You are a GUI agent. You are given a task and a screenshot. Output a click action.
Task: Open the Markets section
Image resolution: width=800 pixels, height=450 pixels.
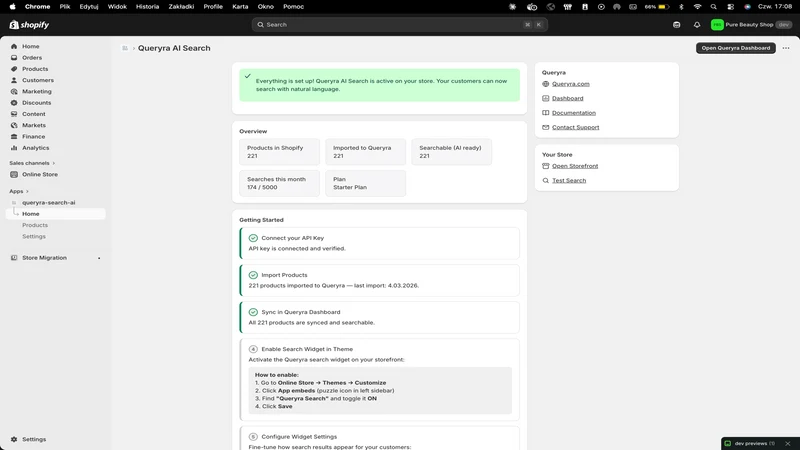[x=34, y=125]
